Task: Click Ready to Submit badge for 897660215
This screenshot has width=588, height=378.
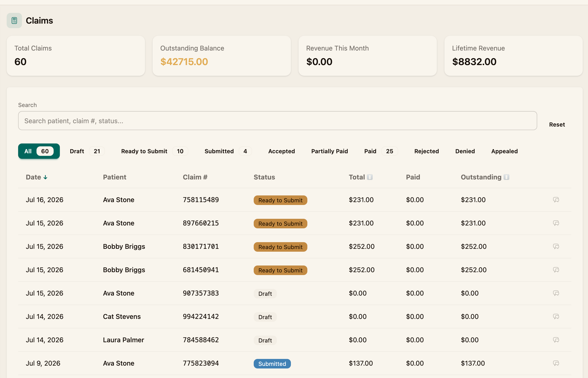Action: pyautogui.click(x=280, y=223)
